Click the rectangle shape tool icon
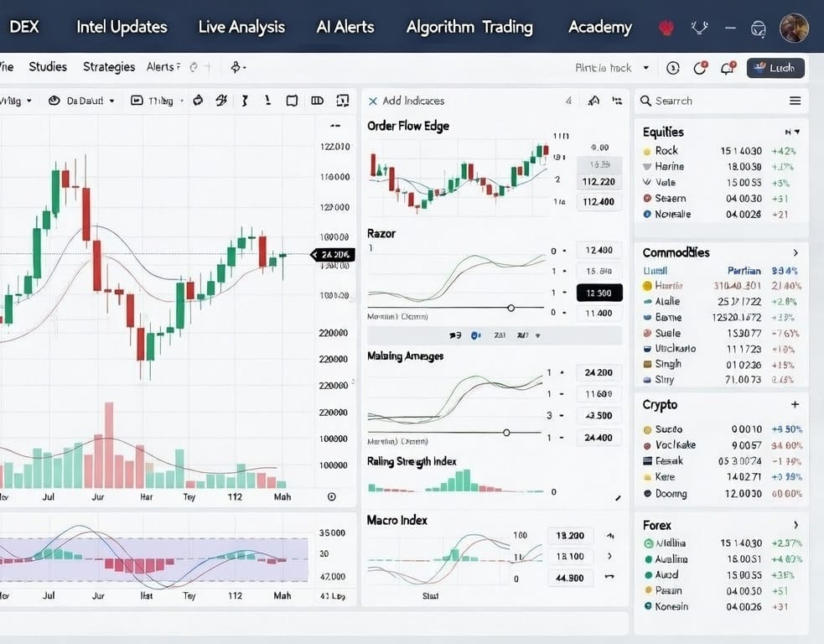Screen dimensions: 824x644 point(292,101)
